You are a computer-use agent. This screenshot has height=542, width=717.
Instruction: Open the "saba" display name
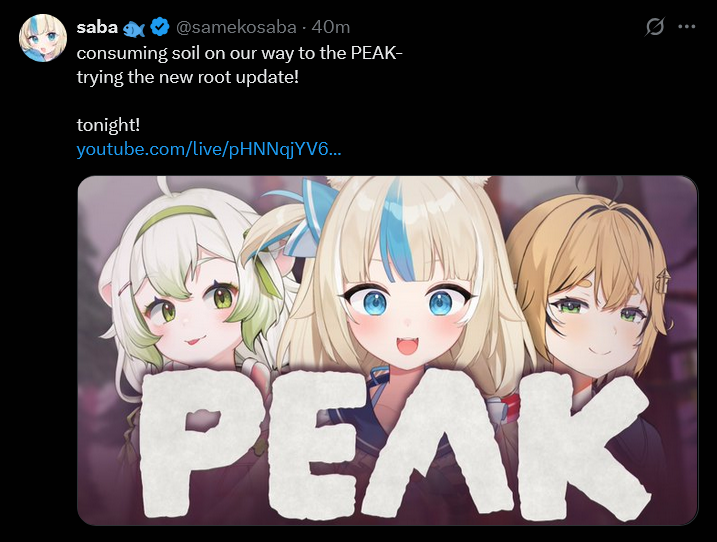[x=97, y=27]
